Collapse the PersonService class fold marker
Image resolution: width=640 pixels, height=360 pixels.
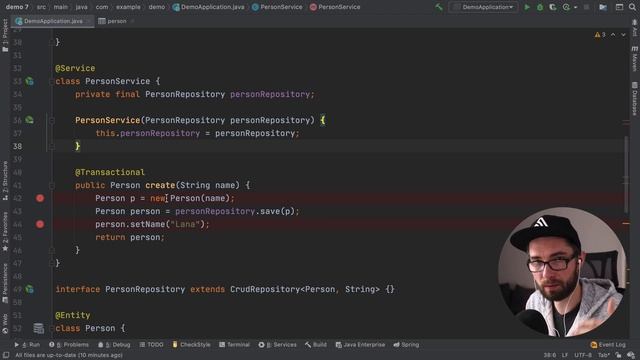(x=52, y=81)
